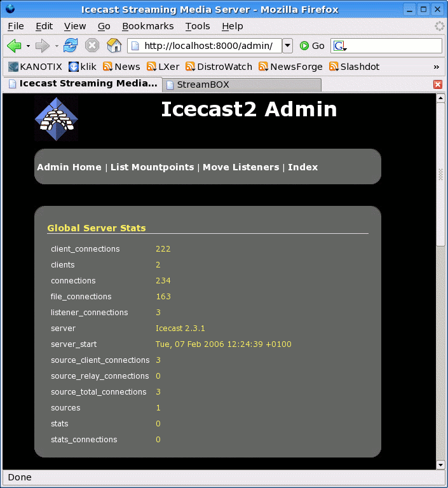The width and height of the screenshot is (448, 488).
Task: Click the listener_connections label
Action: (90, 313)
